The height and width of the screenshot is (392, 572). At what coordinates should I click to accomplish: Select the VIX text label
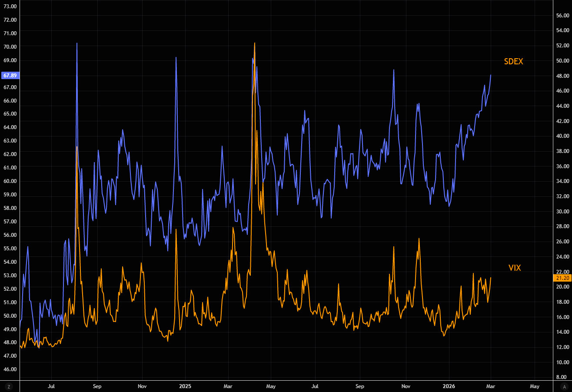515,268
